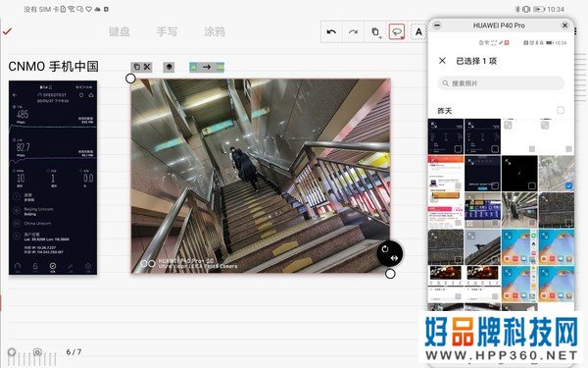
Task: Click the horizontal flip arrows in the black circle
Action: pyautogui.click(x=394, y=258)
